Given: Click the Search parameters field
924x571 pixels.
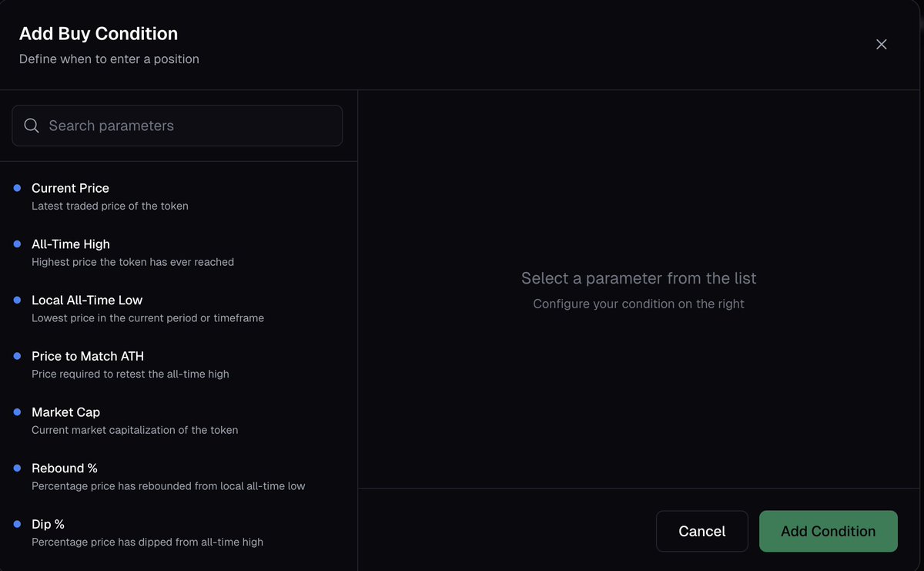Looking at the screenshot, I should point(177,126).
